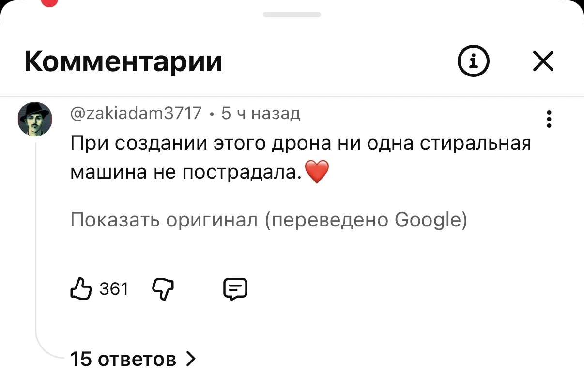Open the @zakiadam3717 username

(x=136, y=113)
